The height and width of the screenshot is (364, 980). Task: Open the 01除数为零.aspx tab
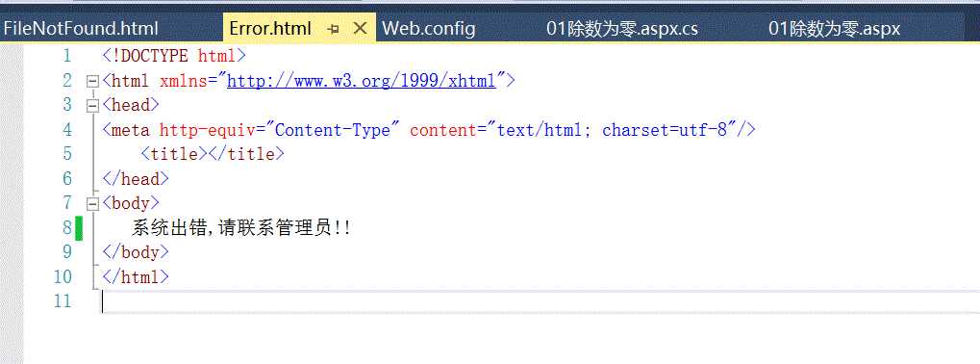tap(835, 29)
